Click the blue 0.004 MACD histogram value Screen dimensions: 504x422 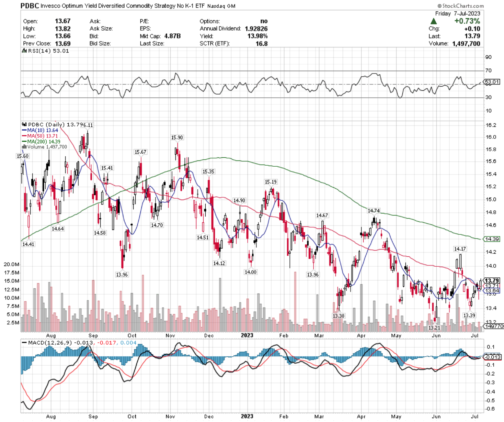pos(128,343)
